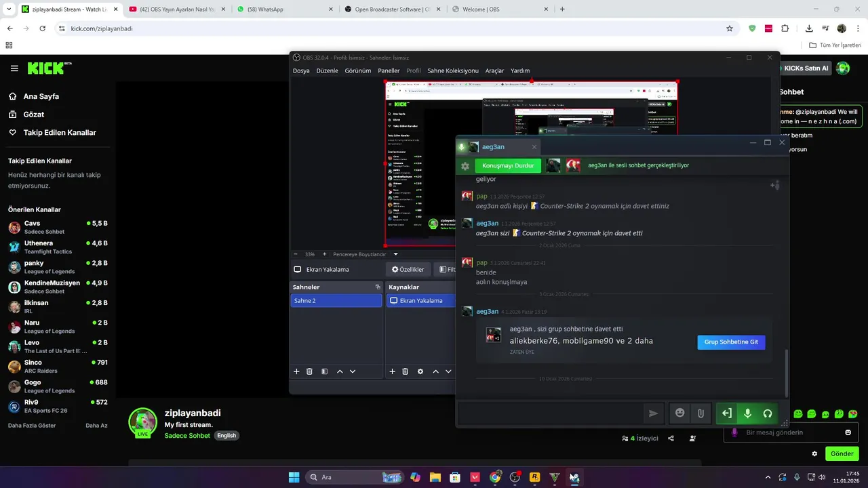
Task: Open Yardım menu in OBS
Action: click(x=520, y=70)
